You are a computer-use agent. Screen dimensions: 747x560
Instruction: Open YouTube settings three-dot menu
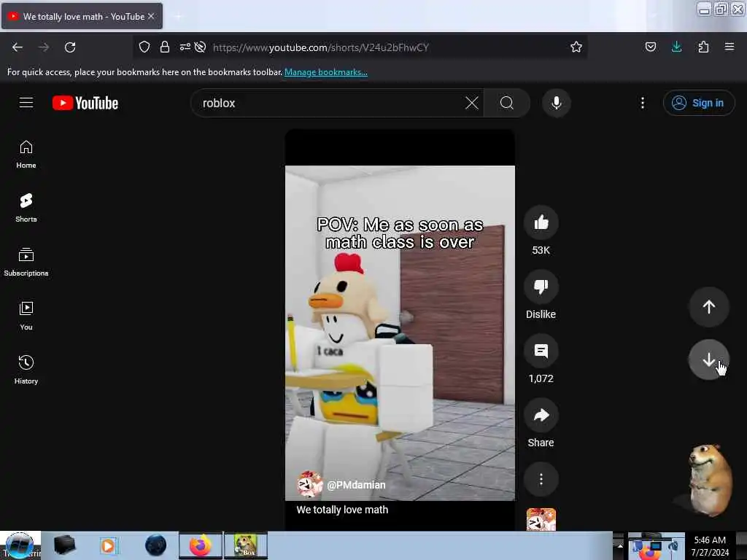click(x=642, y=103)
